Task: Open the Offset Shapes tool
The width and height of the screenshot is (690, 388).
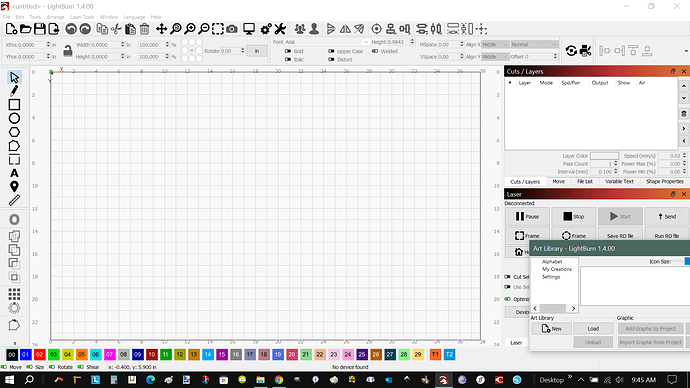Action: coord(14,220)
